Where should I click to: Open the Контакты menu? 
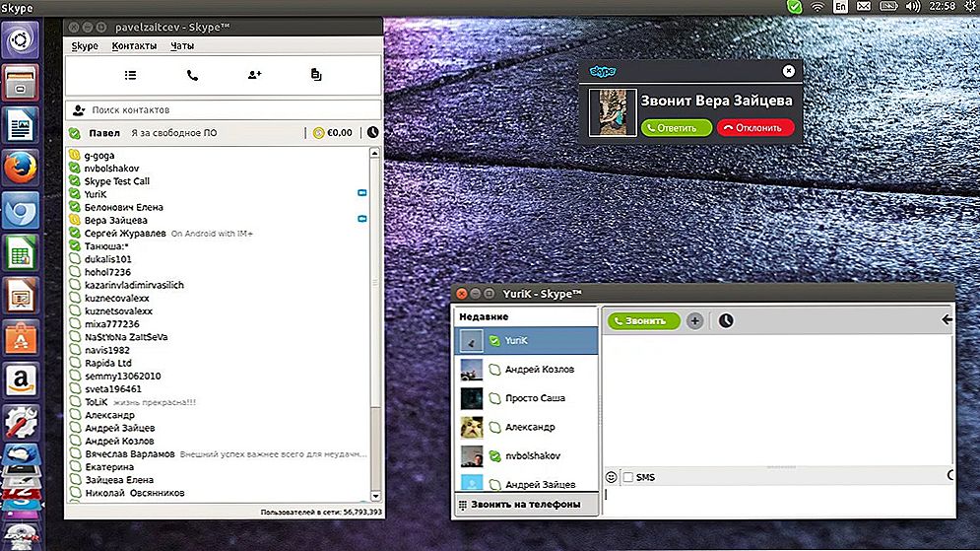tap(134, 45)
